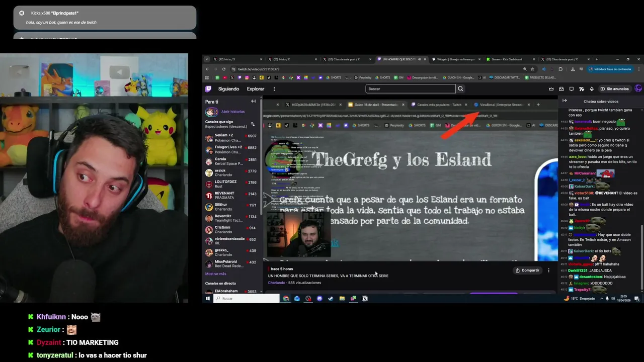This screenshot has height=362, width=644.
Task: Open Steam from the Windows taskbar
Action: (x=331, y=299)
